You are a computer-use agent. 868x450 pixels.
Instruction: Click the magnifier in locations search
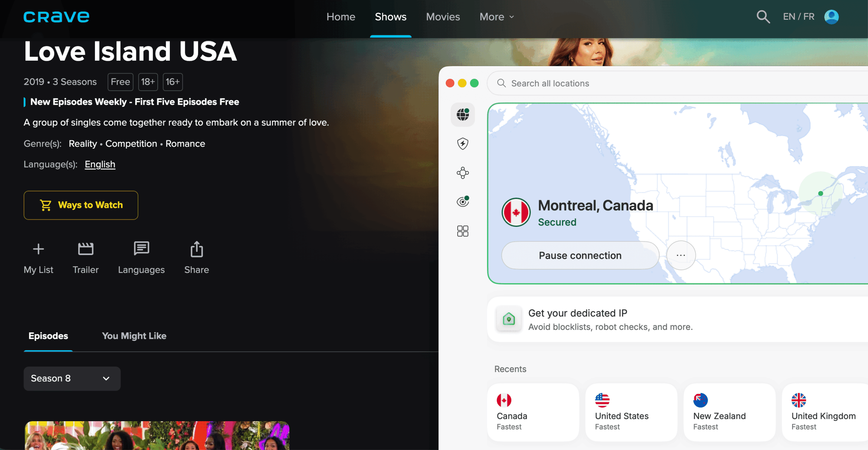click(x=501, y=83)
